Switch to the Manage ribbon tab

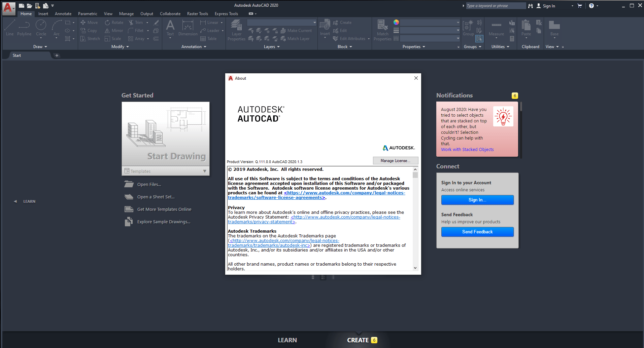pyautogui.click(x=126, y=14)
